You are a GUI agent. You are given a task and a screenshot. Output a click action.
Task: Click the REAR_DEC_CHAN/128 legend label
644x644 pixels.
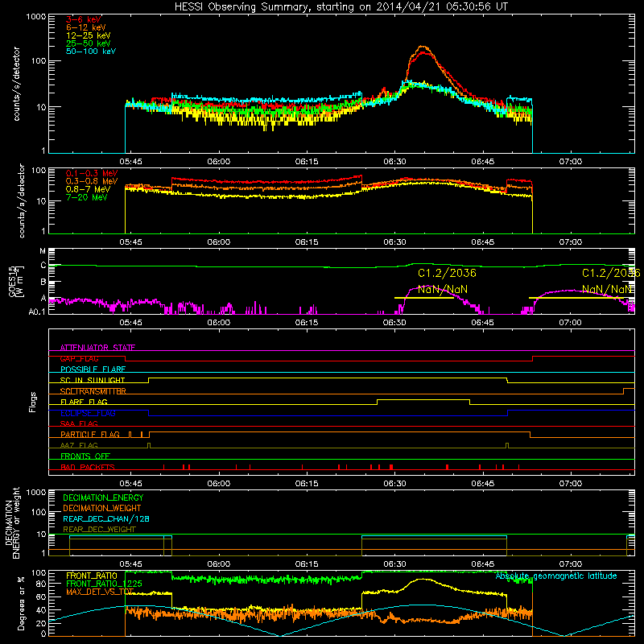106,519
